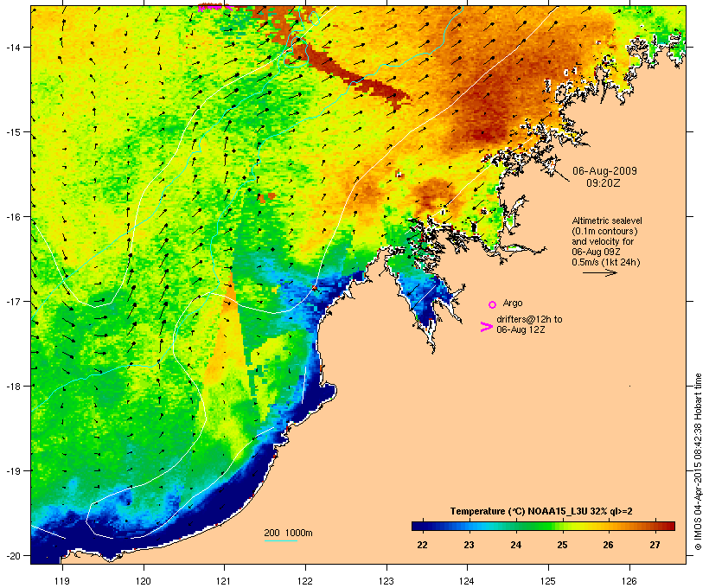This screenshot has height=588, width=709.
Task: Click the latitude label -18
Action: (12, 387)
